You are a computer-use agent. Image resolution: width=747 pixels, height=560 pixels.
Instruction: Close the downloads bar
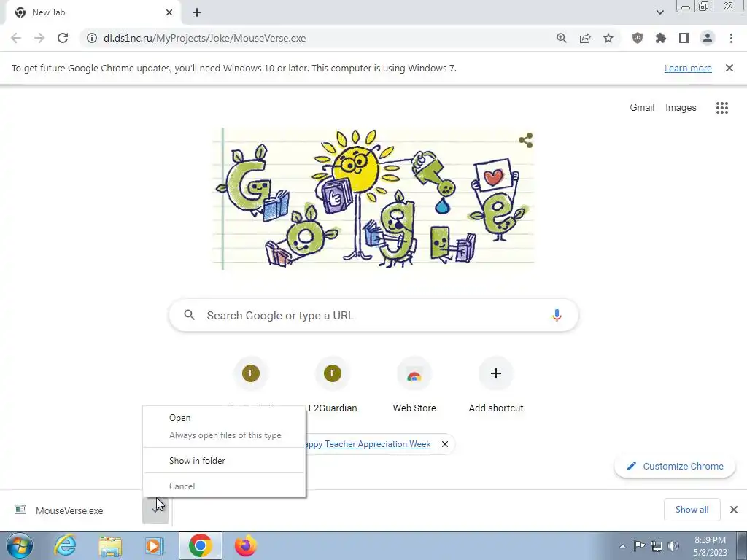coord(734,510)
